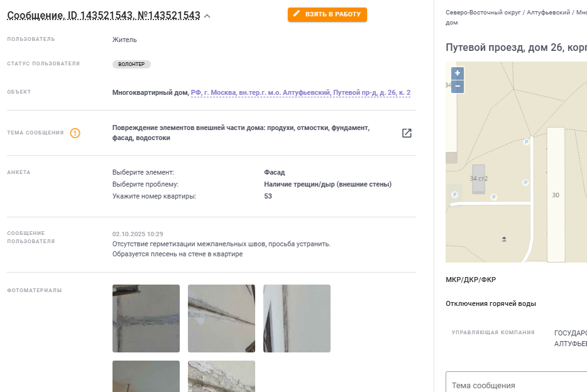Screen dimensions: 587x392
Task: Collapse the message header chevron
Action: (x=207, y=16)
